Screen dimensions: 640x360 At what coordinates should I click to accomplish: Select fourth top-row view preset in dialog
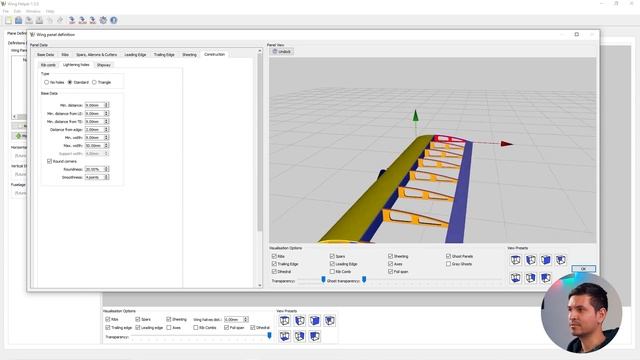(561, 260)
